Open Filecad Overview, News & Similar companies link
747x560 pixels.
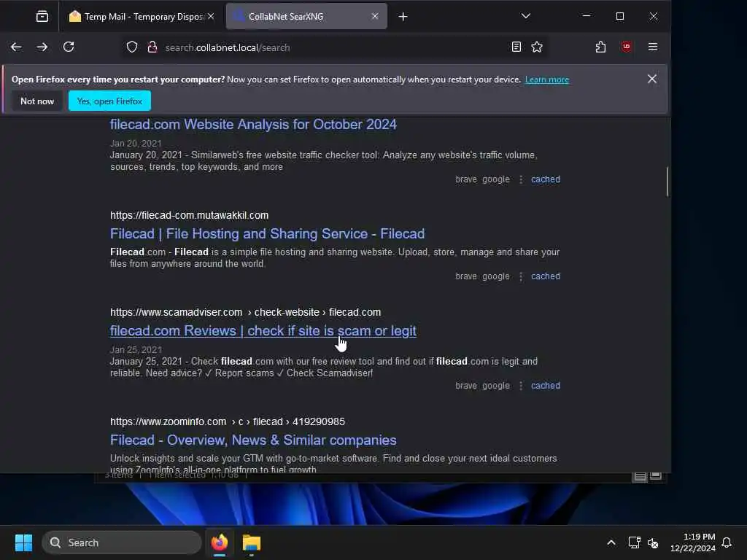pos(253,440)
